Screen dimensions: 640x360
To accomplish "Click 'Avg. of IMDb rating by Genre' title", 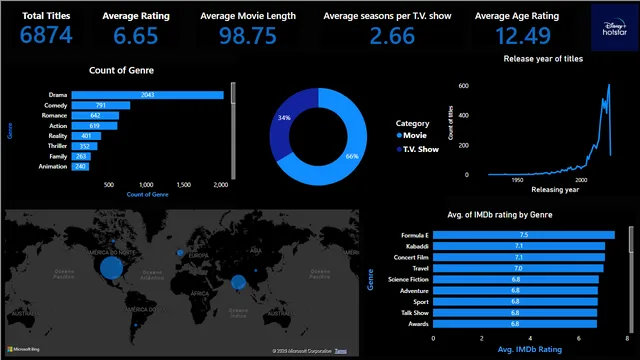I will tap(500, 215).
